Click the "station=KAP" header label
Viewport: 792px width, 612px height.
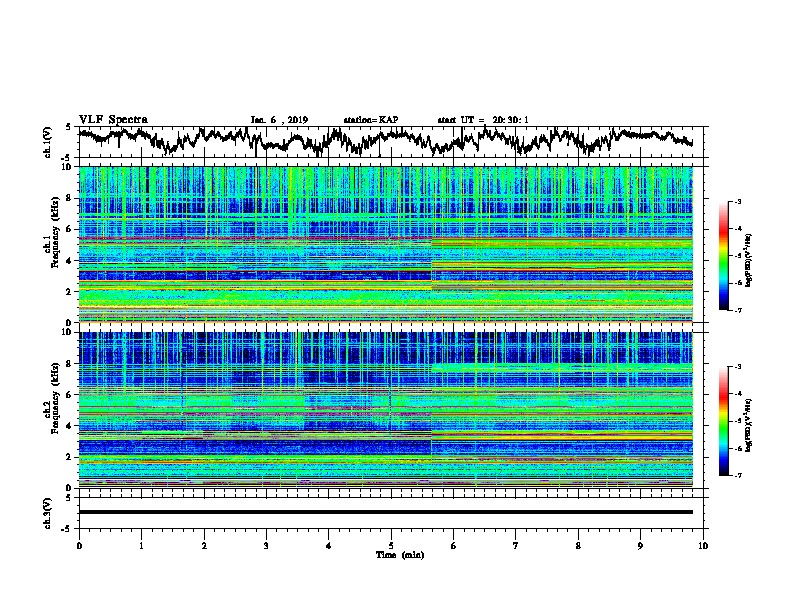(371, 120)
